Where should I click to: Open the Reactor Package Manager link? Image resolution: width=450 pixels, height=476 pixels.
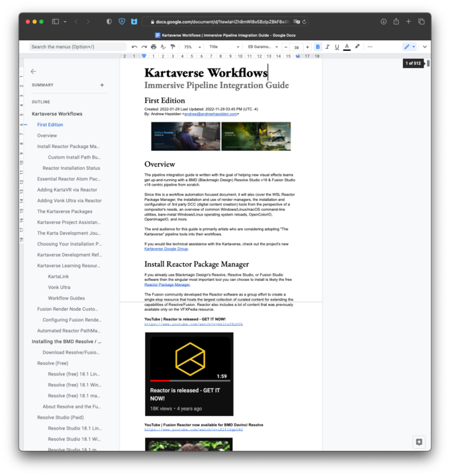tap(167, 285)
